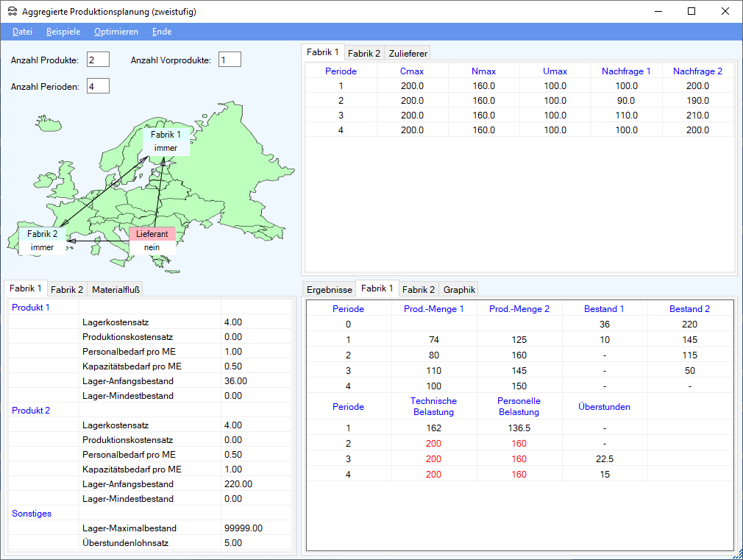Select Fabrik 2 tab in results panel

point(418,290)
